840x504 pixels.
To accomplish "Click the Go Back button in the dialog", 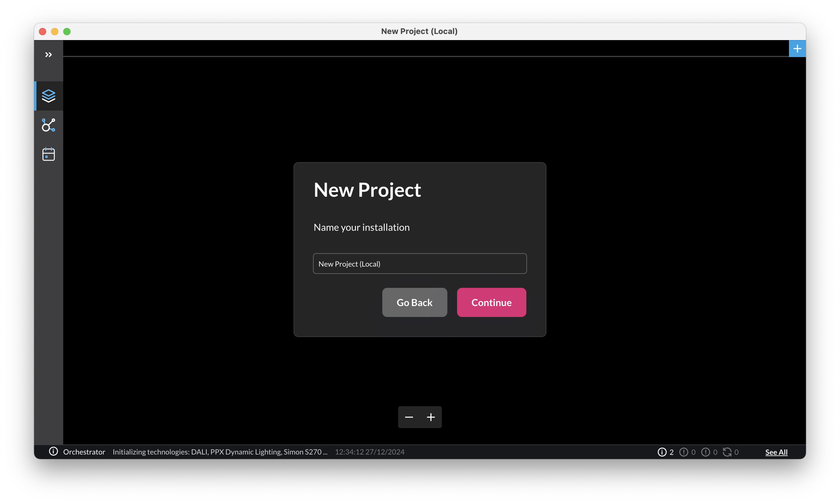I will point(415,302).
